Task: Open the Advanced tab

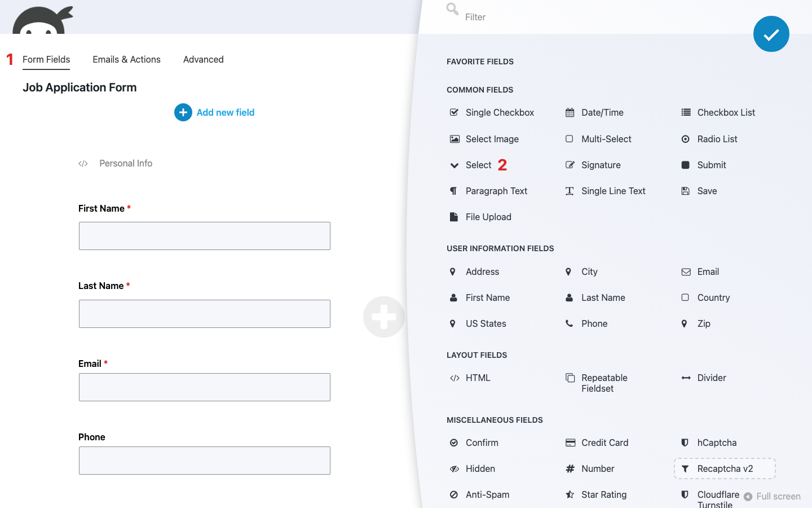Action: 203,59
